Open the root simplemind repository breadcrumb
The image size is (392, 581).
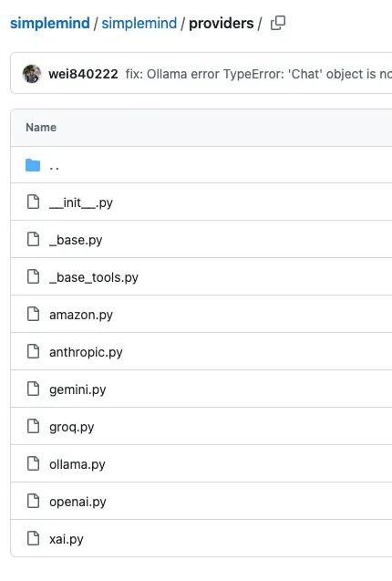[x=50, y=23]
